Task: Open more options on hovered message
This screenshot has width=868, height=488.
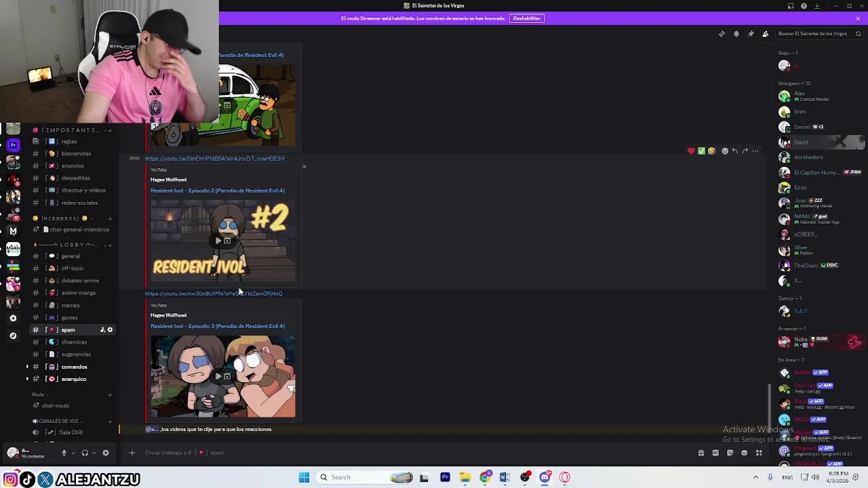Action: (x=755, y=151)
